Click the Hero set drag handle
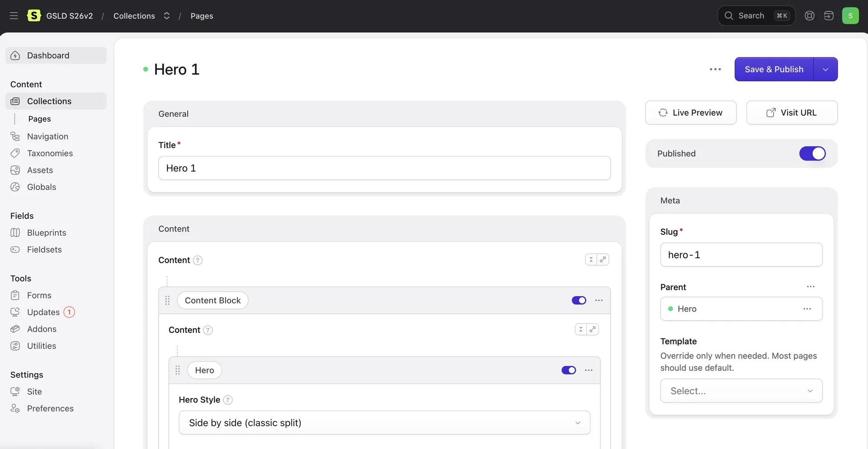This screenshot has width=868, height=449. pos(178,370)
